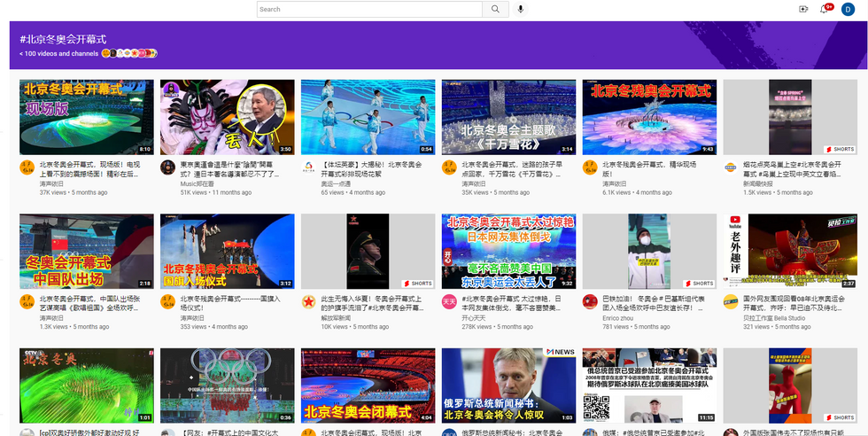This screenshot has height=436, width=868.
Task: Click the #北京冬奥会开幕式 hashtag heading
Action: (x=63, y=39)
